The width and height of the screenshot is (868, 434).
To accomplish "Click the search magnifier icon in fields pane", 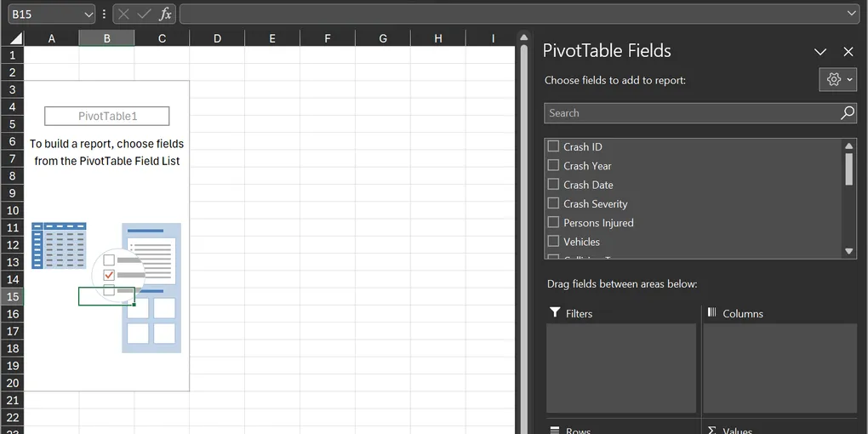I will (x=847, y=113).
